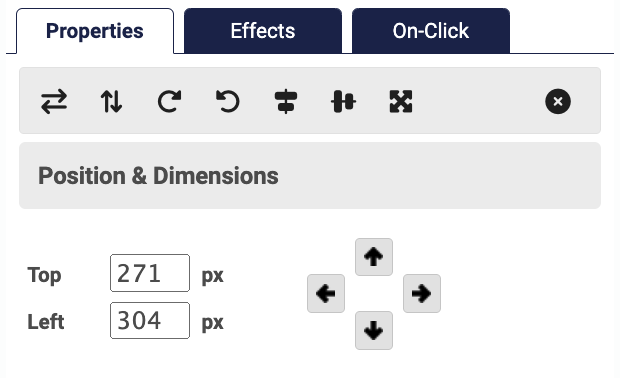
Task: Align element to horizontal center icon
Action: (286, 102)
